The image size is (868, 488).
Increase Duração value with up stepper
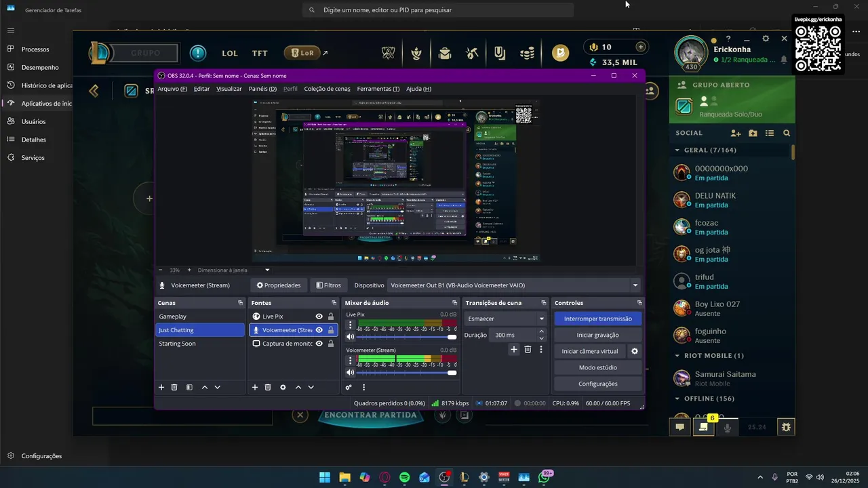(x=541, y=331)
